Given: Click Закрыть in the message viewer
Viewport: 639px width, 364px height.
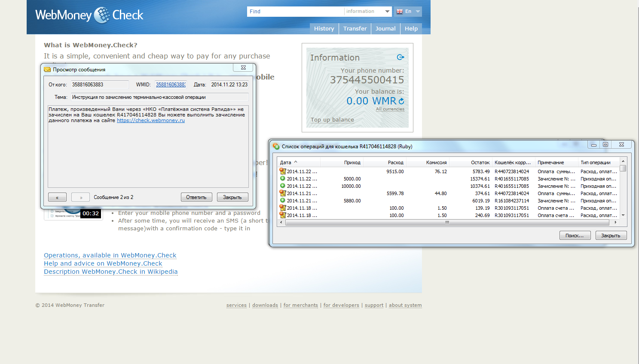Looking at the screenshot, I should [232, 197].
